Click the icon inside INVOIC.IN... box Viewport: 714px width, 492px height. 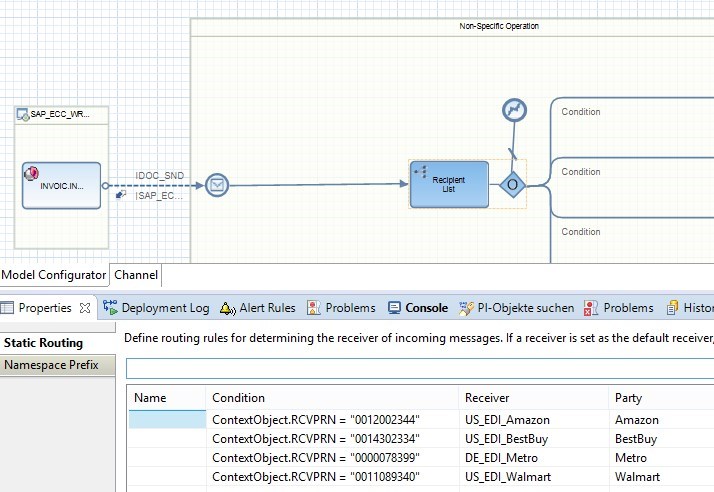[31, 173]
